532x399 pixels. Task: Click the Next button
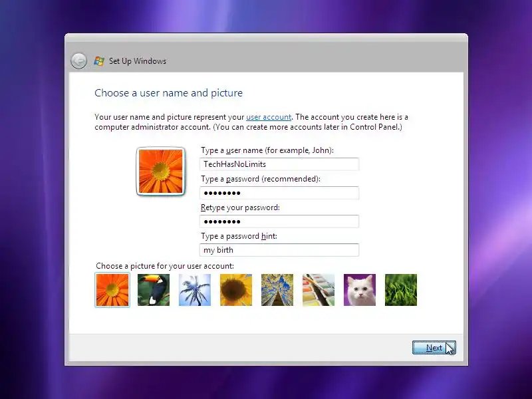[x=434, y=348]
